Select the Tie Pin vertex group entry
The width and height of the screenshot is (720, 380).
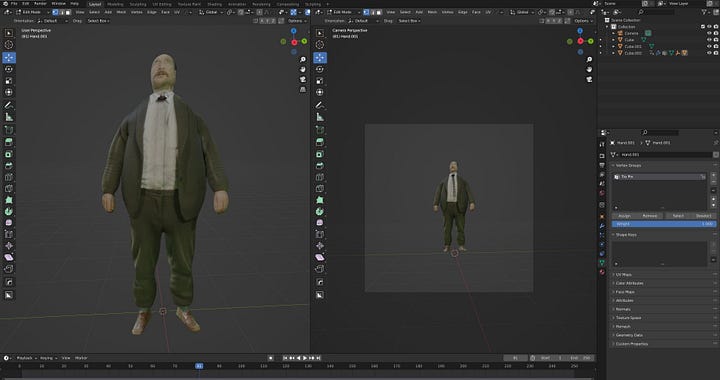click(x=659, y=177)
